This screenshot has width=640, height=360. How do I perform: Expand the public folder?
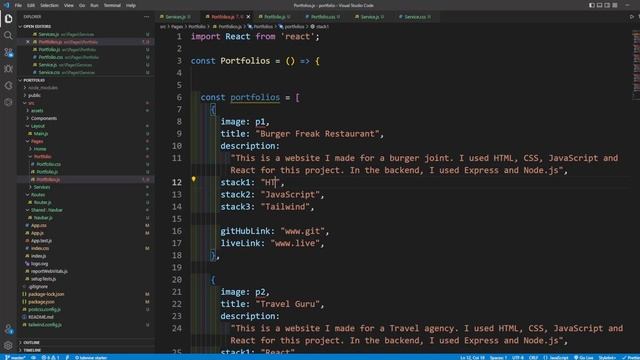pos(35,96)
